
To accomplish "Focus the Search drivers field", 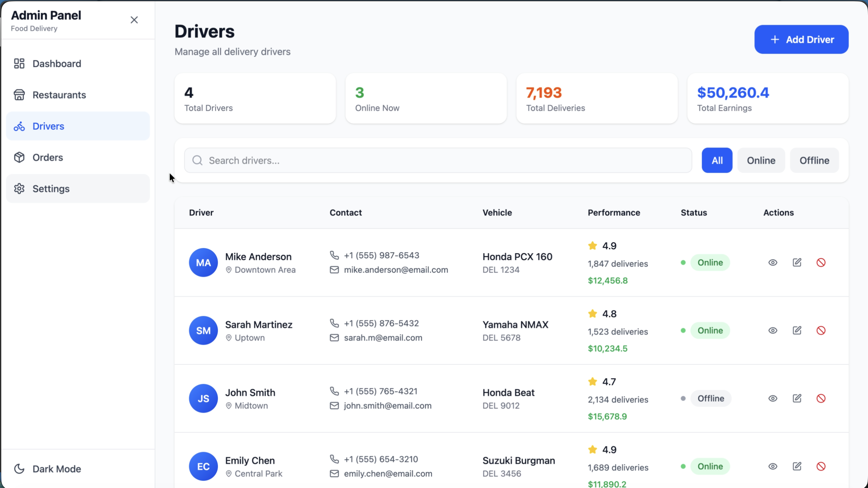I will [438, 160].
